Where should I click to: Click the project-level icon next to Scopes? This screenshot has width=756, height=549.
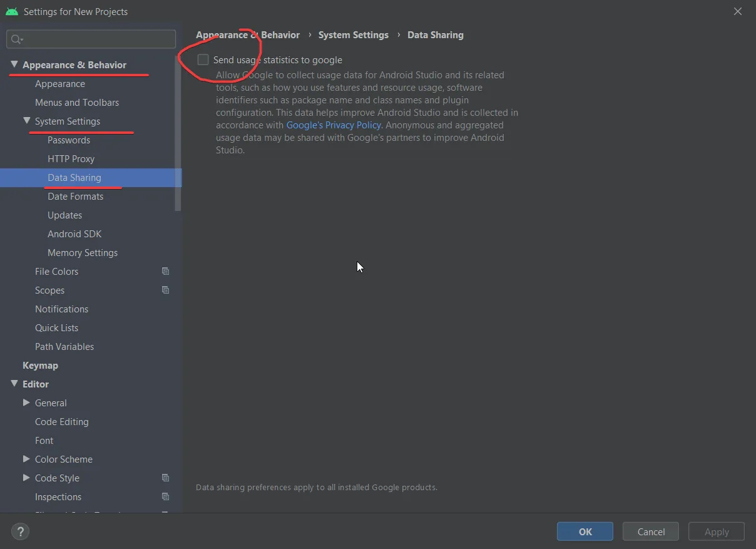166,290
